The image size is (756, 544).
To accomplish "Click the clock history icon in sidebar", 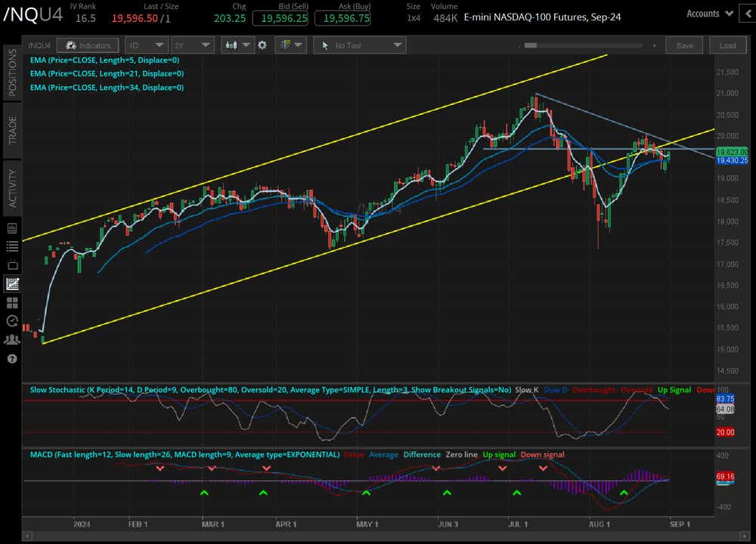I will click(x=11, y=320).
